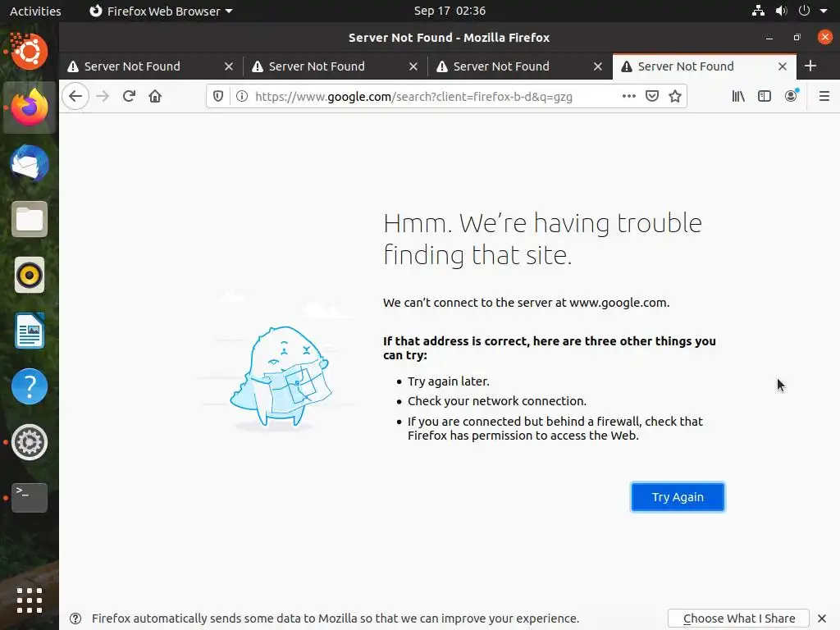Image resolution: width=840 pixels, height=630 pixels.
Task: Click 'We can't connect to the server' text
Action: coord(526,303)
